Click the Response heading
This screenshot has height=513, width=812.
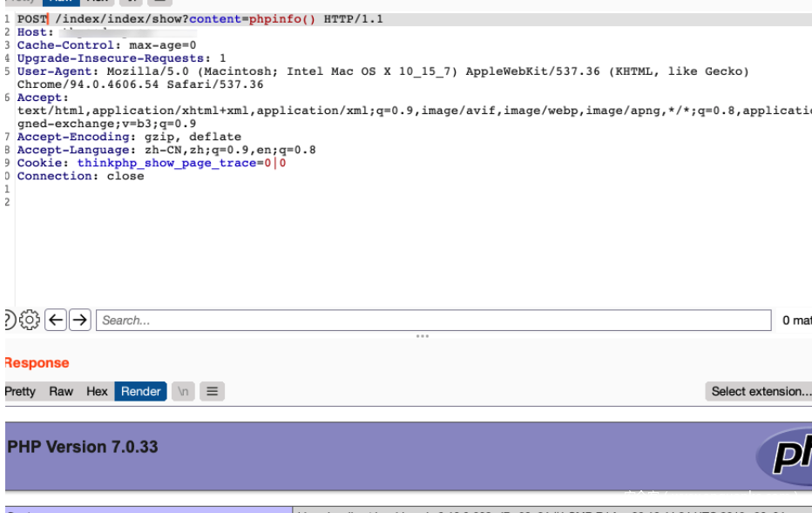(37, 363)
